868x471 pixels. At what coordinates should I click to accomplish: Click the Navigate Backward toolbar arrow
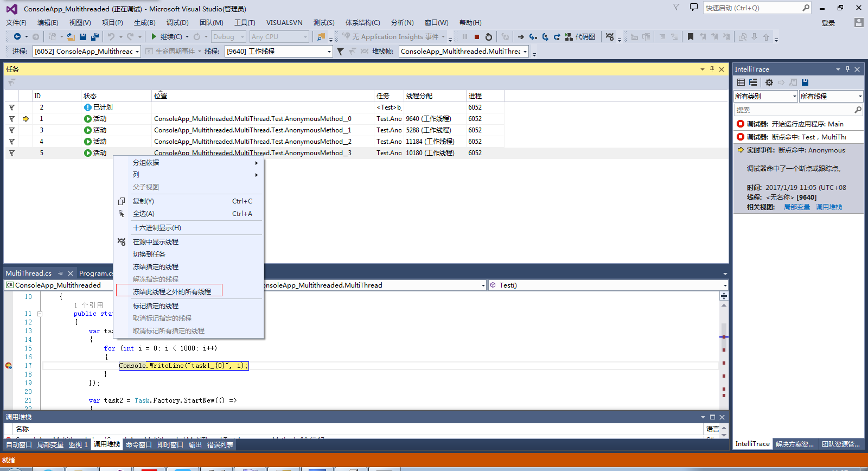[17, 36]
